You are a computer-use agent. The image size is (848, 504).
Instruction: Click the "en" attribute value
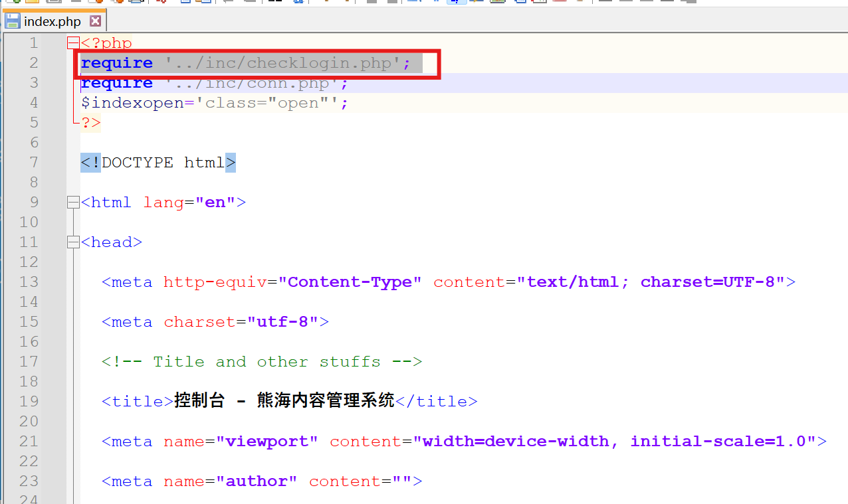point(215,203)
